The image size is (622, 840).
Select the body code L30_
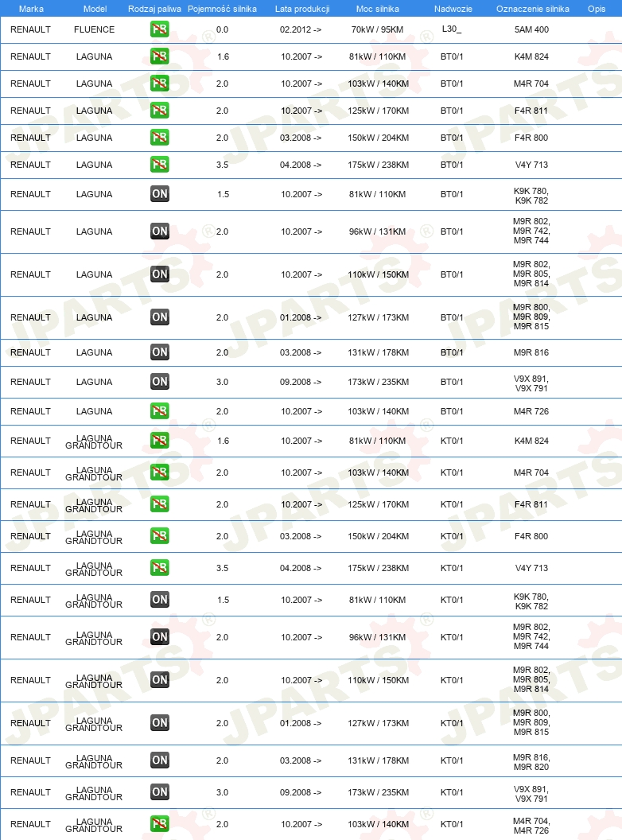pyautogui.click(x=452, y=29)
